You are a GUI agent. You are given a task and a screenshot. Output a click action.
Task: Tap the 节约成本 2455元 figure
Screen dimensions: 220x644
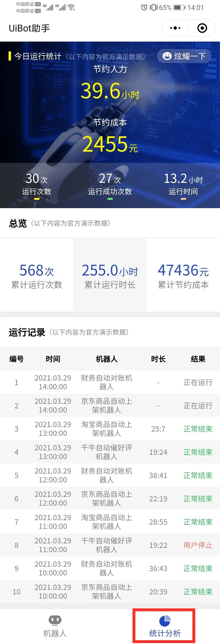pyautogui.click(x=110, y=144)
